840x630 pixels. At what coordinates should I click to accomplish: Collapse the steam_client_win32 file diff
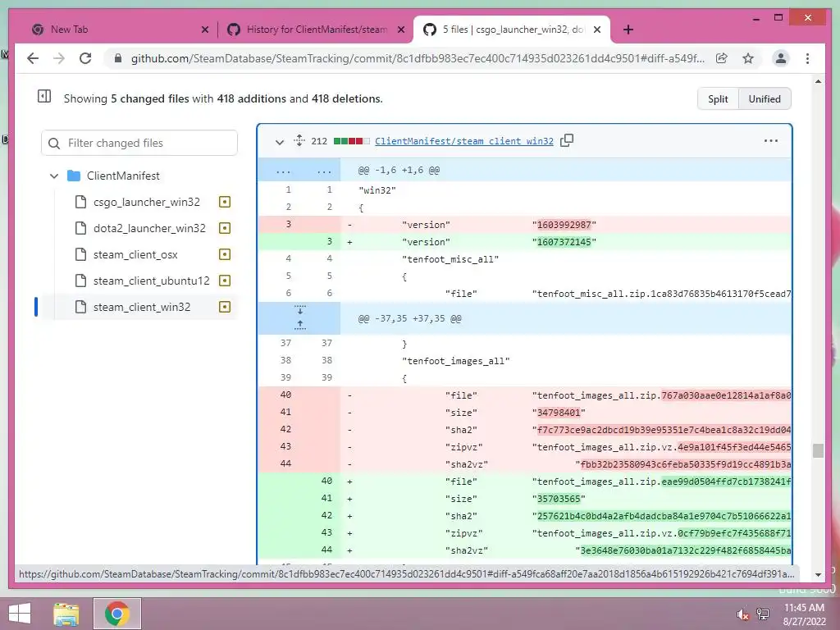pos(279,142)
